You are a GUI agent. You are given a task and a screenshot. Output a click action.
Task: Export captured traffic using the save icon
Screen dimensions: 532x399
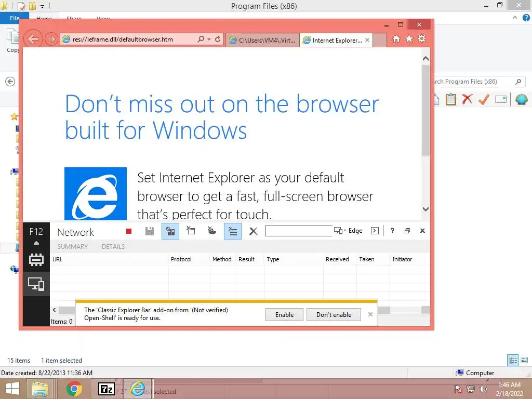[x=149, y=231]
